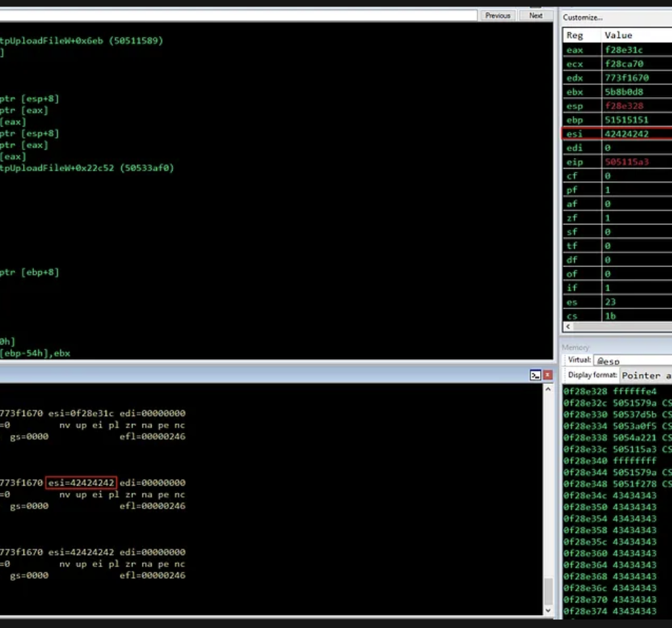Select the esi register value 42424242
The height and width of the screenshot is (628, 672).
pyautogui.click(x=627, y=134)
